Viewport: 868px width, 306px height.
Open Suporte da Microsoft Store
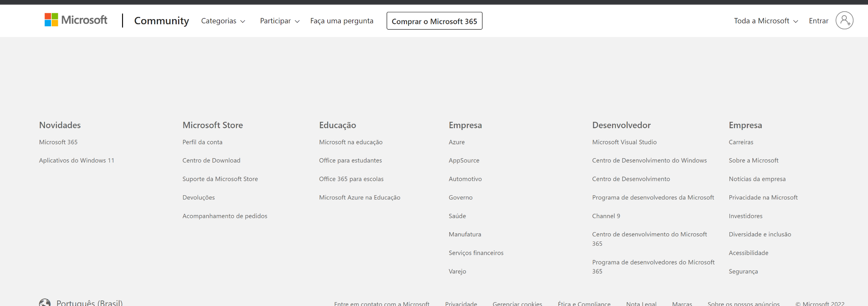coord(220,179)
